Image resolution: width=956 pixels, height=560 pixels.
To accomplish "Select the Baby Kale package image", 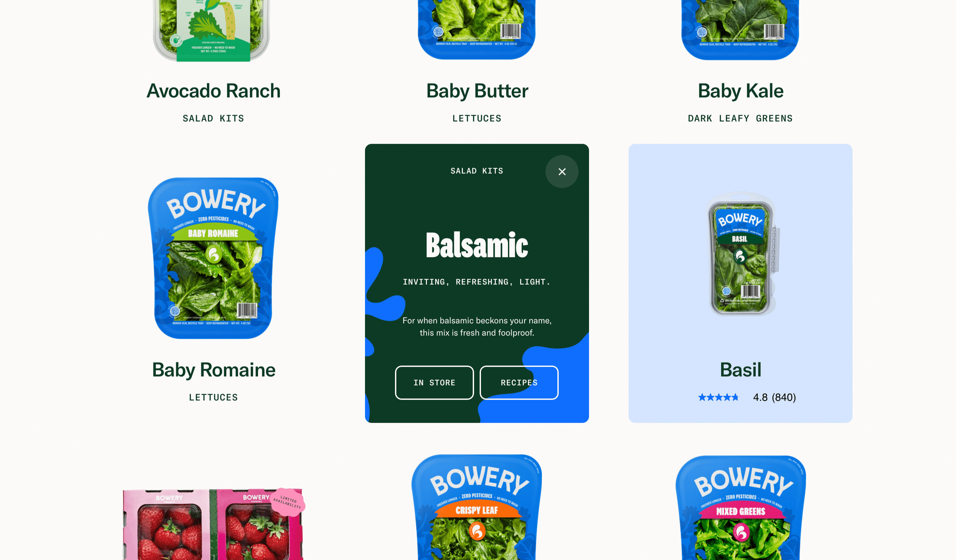I will coord(740,30).
